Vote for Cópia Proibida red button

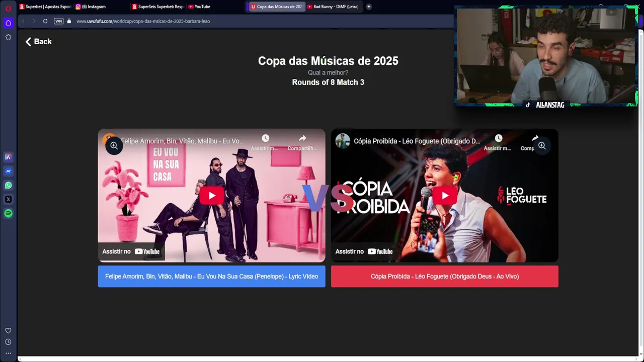coord(445,277)
